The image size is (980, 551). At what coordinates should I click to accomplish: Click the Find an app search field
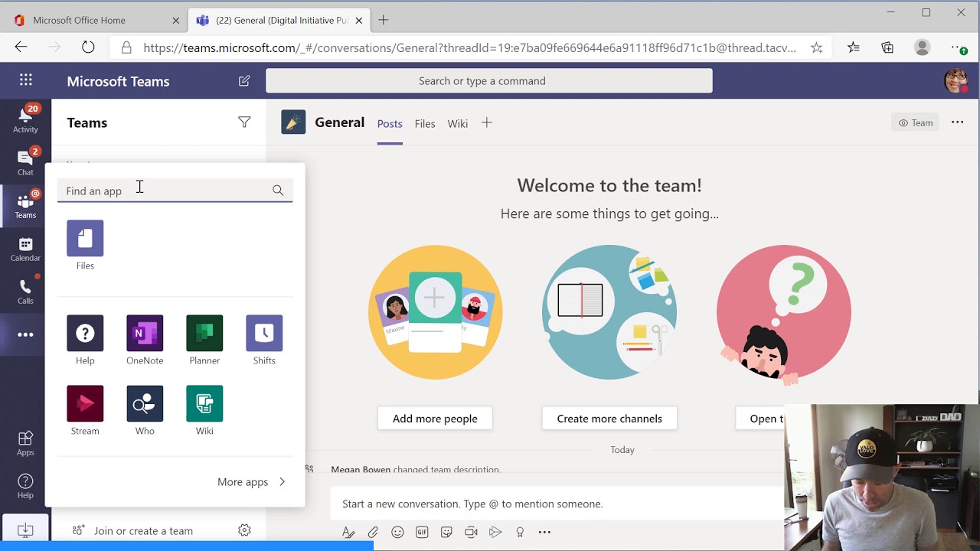tap(175, 191)
